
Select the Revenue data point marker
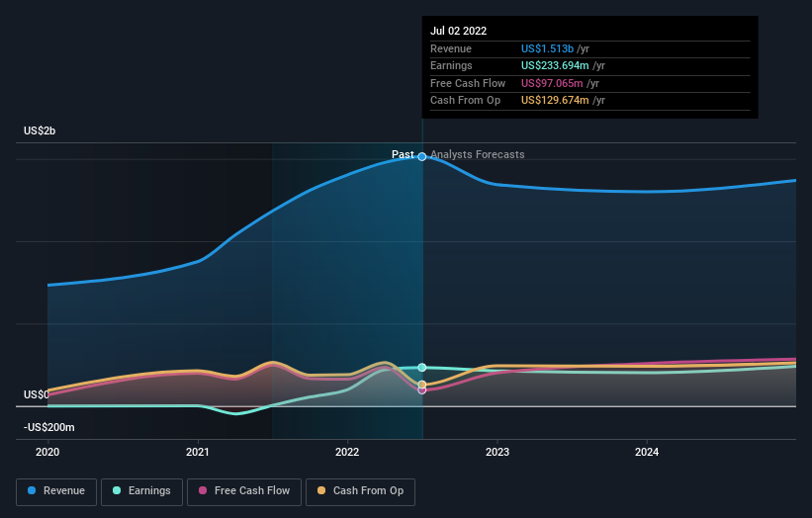tap(422, 157)
